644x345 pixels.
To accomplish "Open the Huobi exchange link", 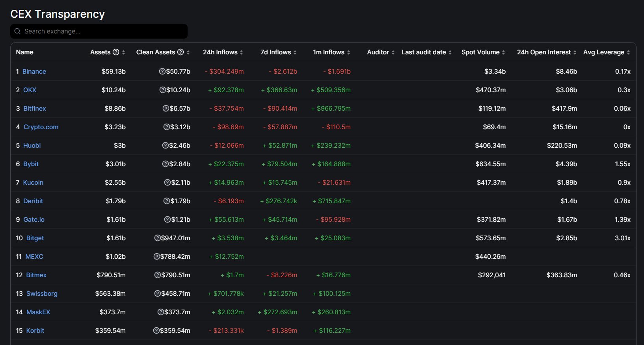I will pos(32,145).
